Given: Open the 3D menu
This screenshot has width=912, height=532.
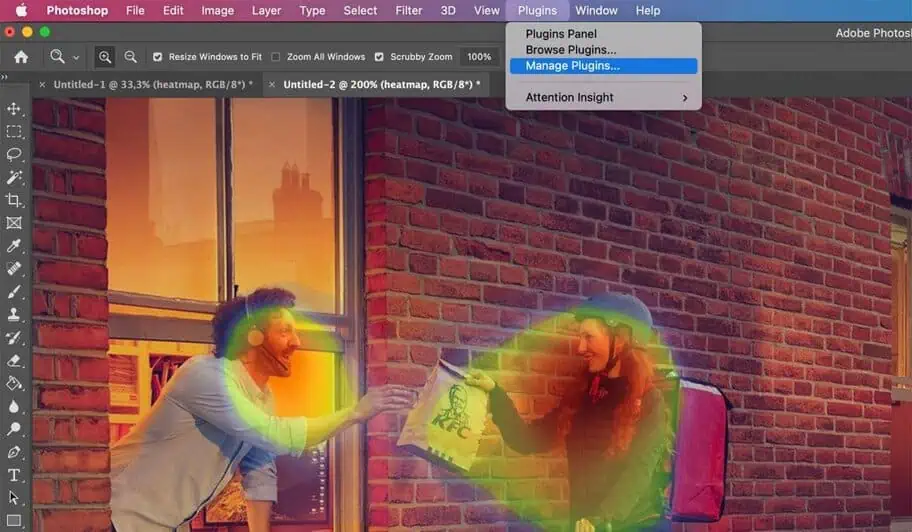Looking at the screenshot, I should pyautogui.click(x=448, y=10).
